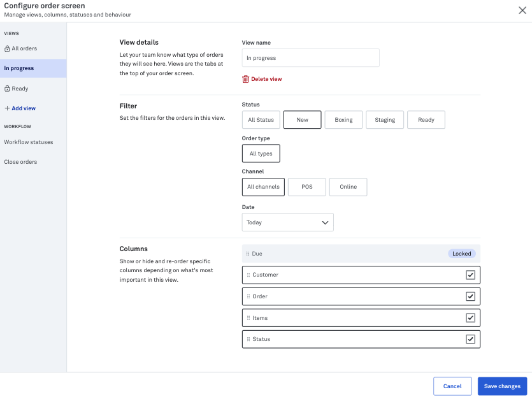The image size is (532, 399).
Task: Uncheck the Status column checkbox
Action: tap(470, 339)
